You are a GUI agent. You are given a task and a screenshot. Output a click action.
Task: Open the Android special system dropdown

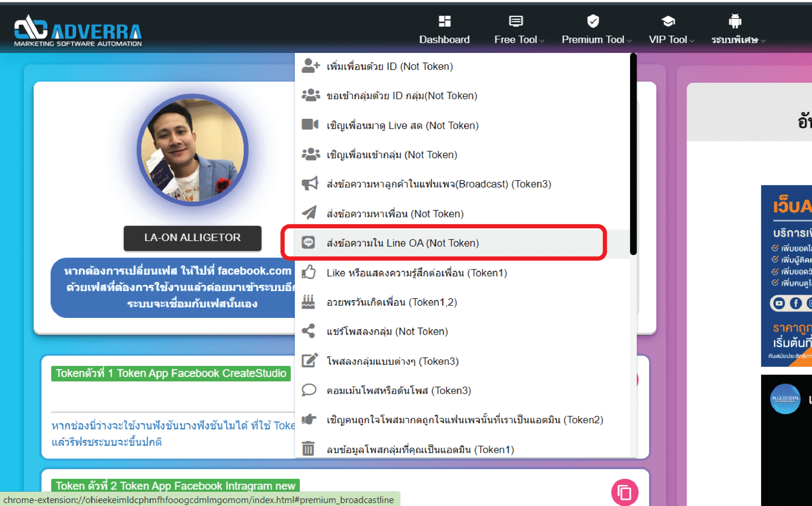point(738,39)
